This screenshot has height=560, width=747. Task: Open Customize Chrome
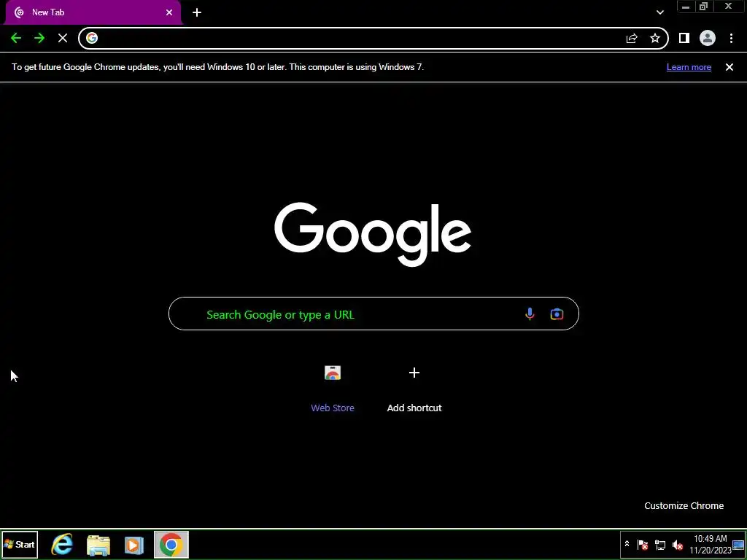[x=684, y=506]
